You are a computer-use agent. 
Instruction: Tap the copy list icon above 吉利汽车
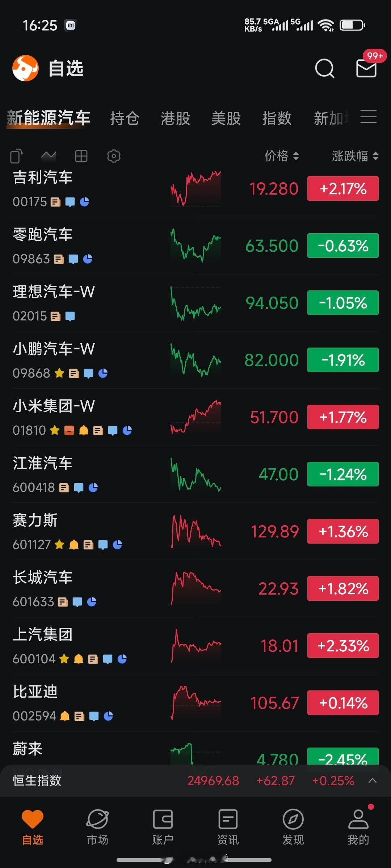(17, 156)
